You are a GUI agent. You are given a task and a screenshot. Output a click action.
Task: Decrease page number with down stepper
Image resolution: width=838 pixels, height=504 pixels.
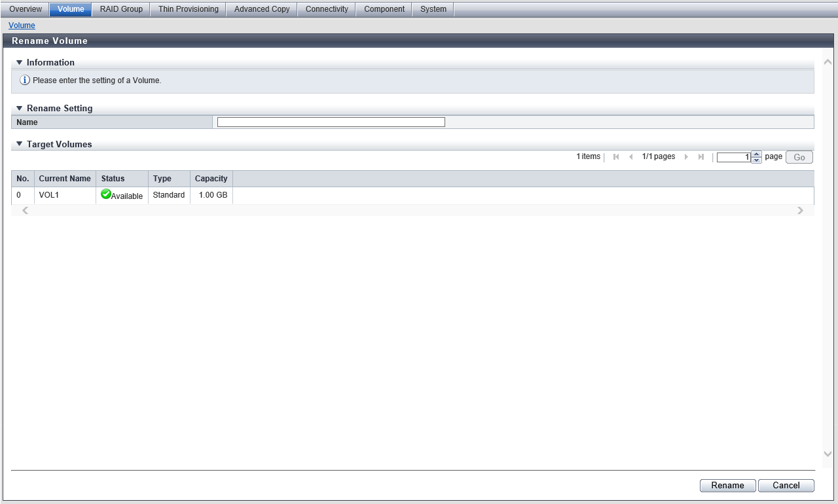coord(757,160)
